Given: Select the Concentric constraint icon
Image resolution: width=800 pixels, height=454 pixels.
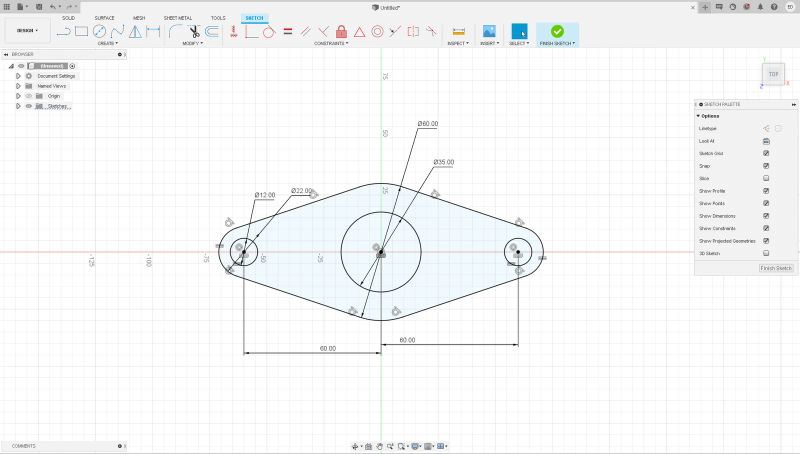Looking at the screenshot, I should (x=377, y=32).
